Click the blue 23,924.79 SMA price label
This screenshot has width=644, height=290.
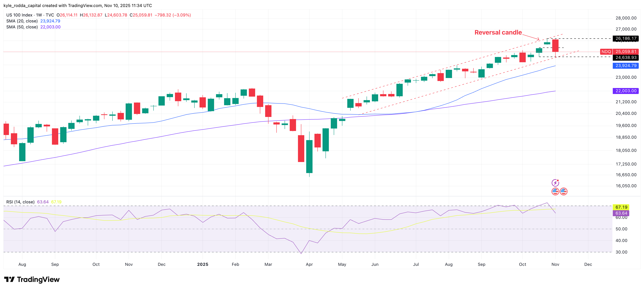point(626,66)
